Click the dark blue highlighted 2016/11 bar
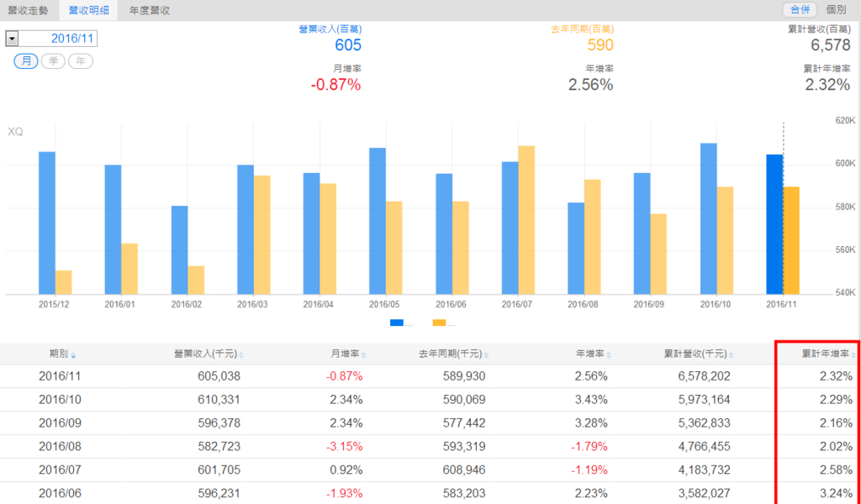 tap(774, 225)
